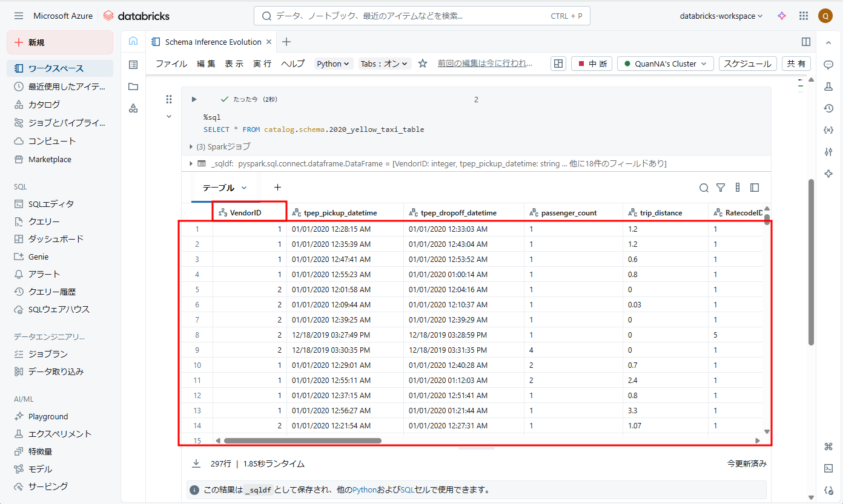Run the cell with the play icon
Viewport: 843px width, 504px height.
tap(194, 99)
